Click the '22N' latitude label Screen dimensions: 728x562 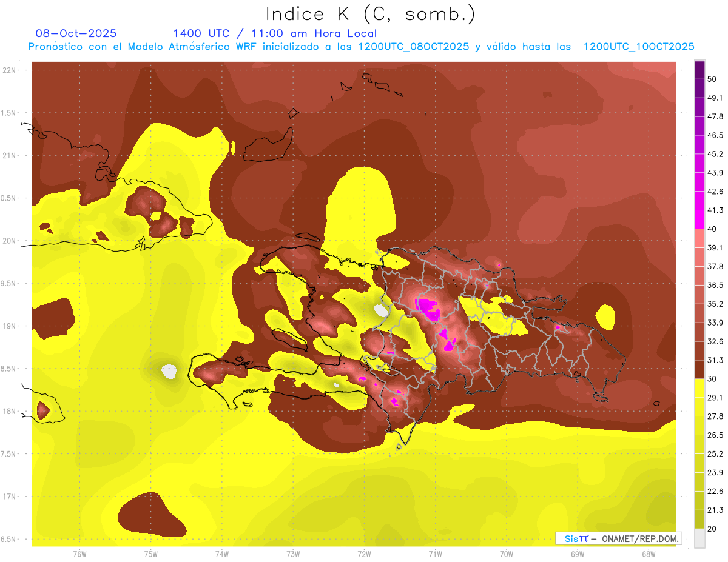pos(10,70)
